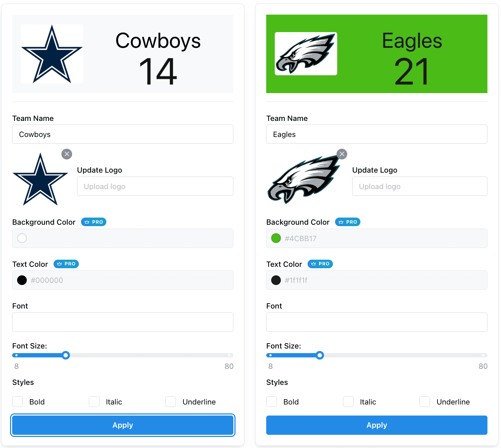Apply the Cowboys team settings
The width and height of the screenshot is (501, 448).
click(123, 425)
